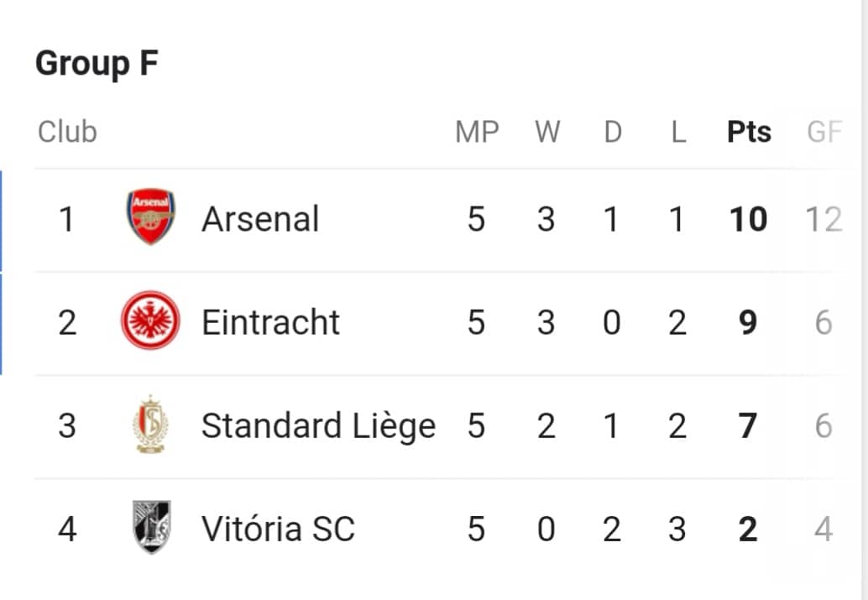Select the Standard Liège team name

[x=318, y=426]
